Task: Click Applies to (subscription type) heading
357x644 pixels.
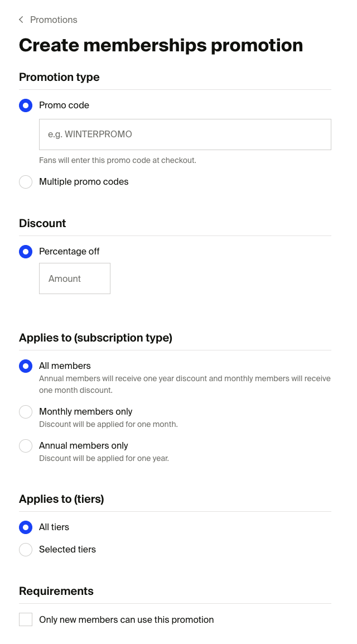Action: coord(95,338)
